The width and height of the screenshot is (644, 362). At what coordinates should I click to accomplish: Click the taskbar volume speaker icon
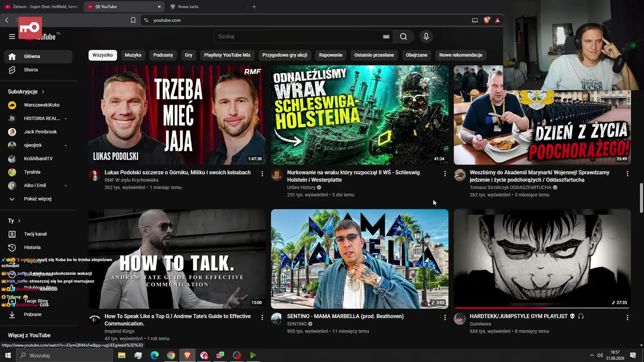click(x=600, y=355)
